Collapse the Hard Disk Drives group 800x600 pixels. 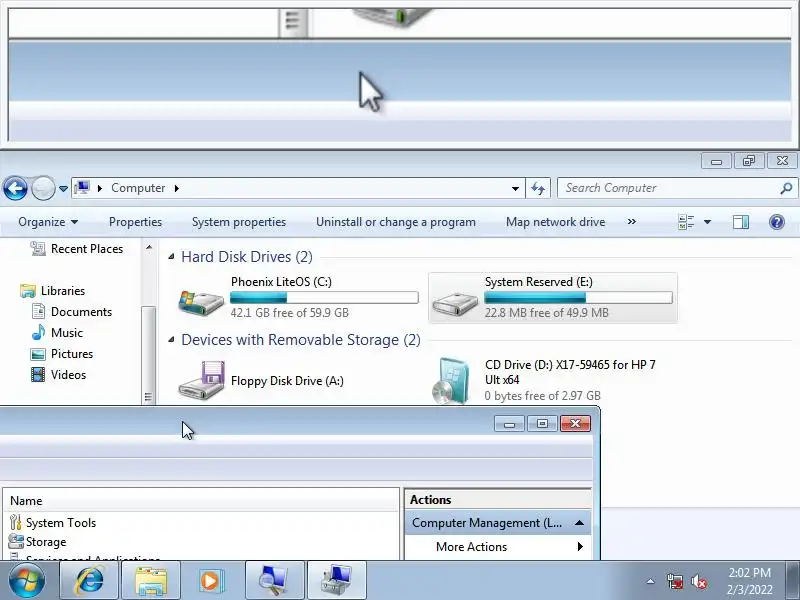[171, 257]
